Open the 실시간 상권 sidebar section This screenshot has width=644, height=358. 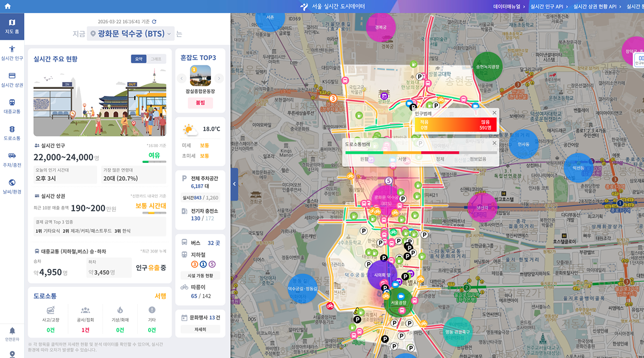[x=12, y=79]
